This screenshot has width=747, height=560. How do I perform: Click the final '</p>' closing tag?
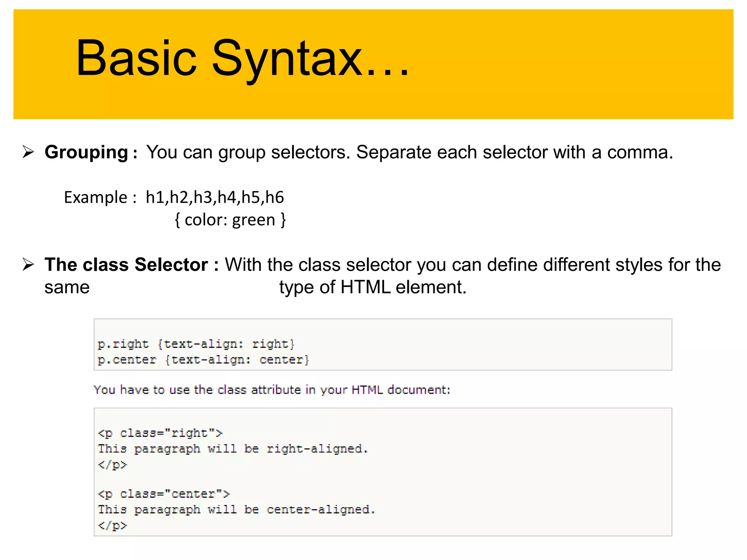(112, 526)
